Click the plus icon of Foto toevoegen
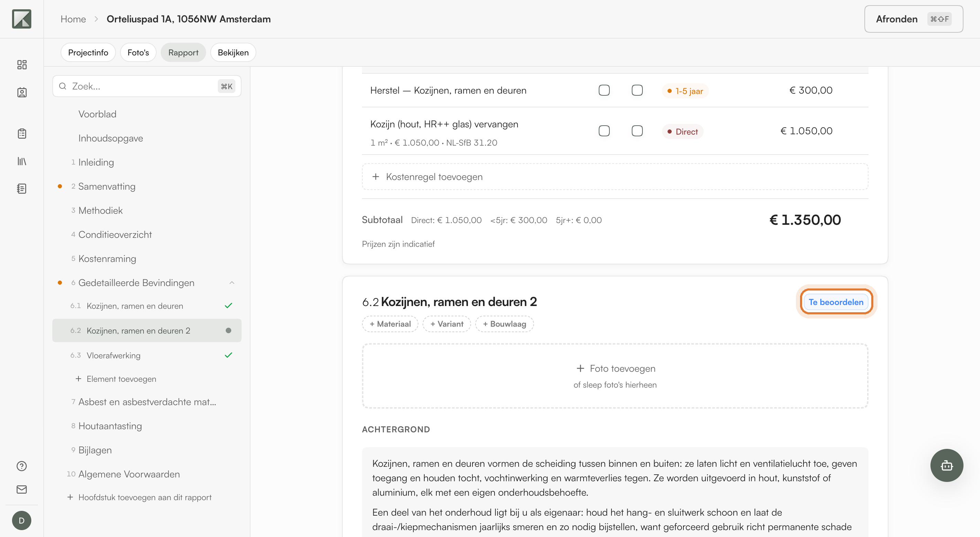 [x=580, y=368]
